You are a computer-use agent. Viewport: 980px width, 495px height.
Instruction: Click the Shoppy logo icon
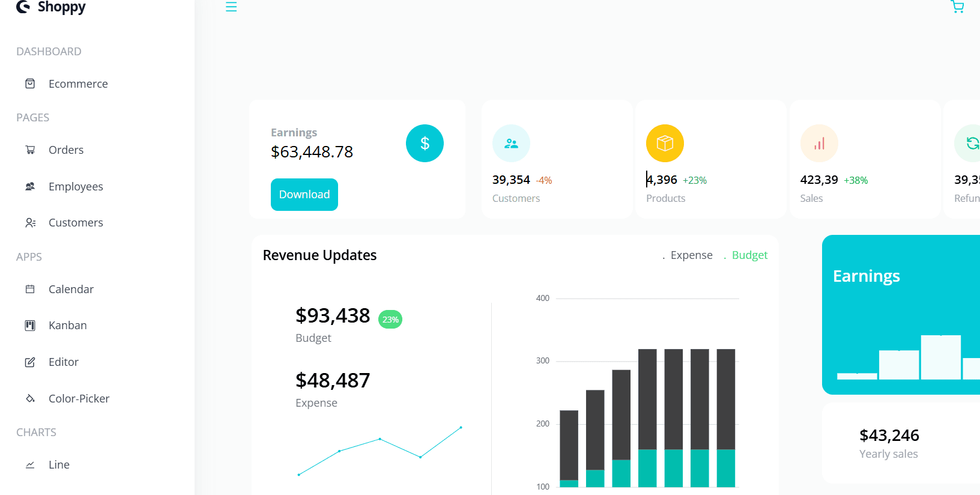point(23,7)
